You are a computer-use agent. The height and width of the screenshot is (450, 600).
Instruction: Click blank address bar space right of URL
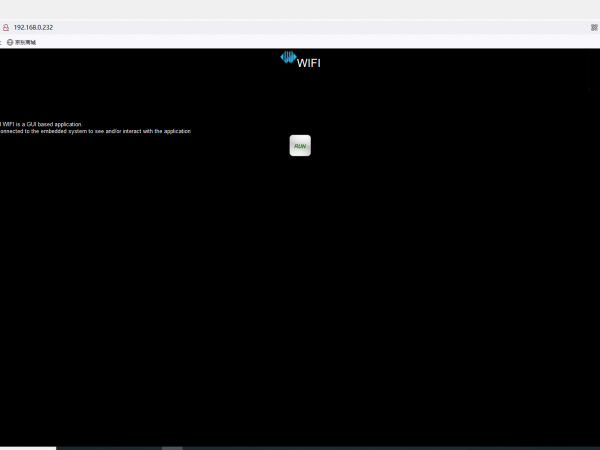300,27
